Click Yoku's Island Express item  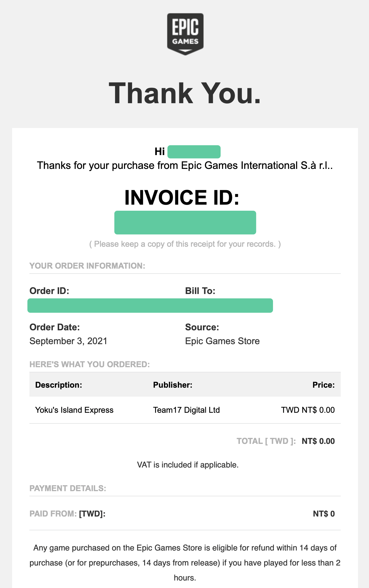(x=74, y=410)
